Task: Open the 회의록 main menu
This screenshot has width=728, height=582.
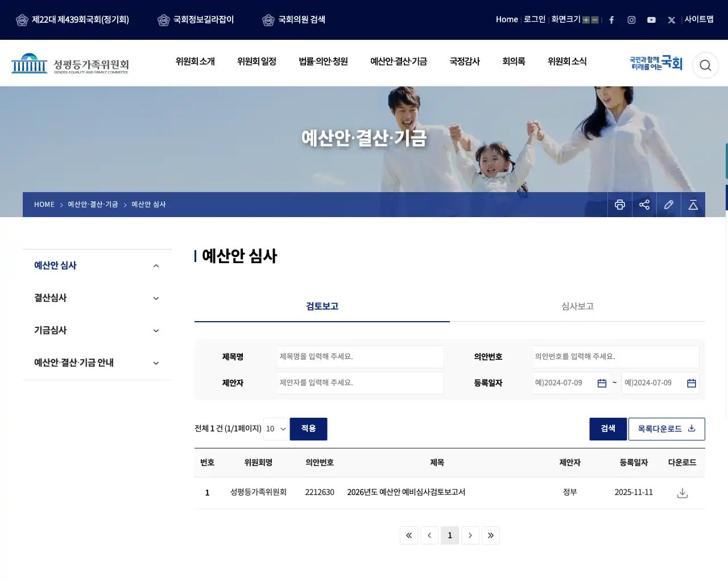Action: (x=514, y=61)
